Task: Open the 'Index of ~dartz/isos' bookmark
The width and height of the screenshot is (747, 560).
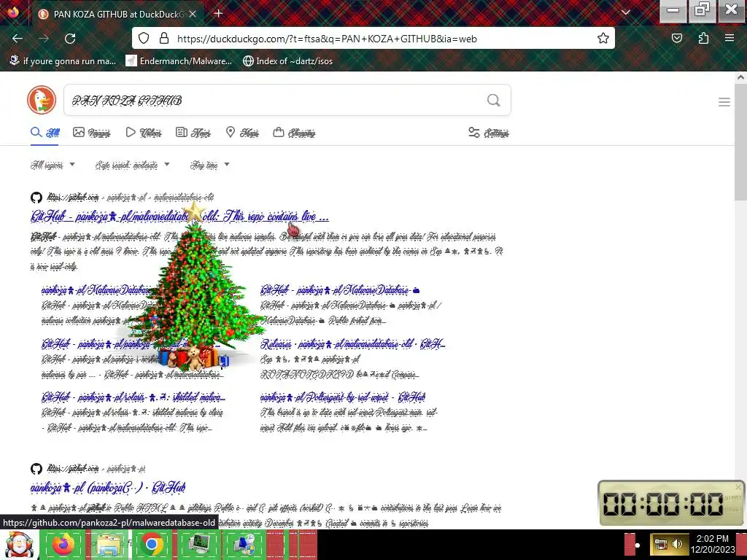Action: [x=287, y=61]
